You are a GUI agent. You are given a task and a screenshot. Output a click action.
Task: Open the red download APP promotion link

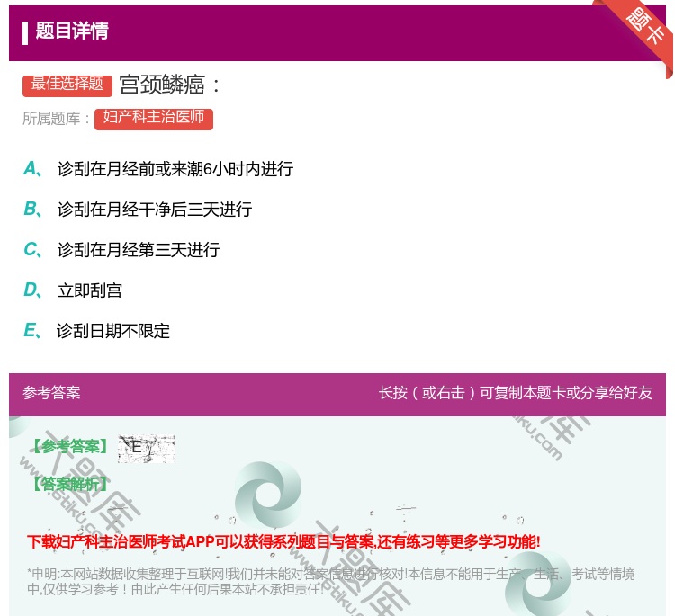coord(283,541)
